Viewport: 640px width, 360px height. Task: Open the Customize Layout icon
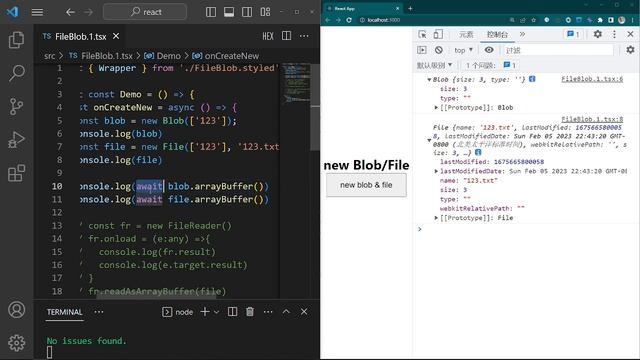(x=265, y=12)
